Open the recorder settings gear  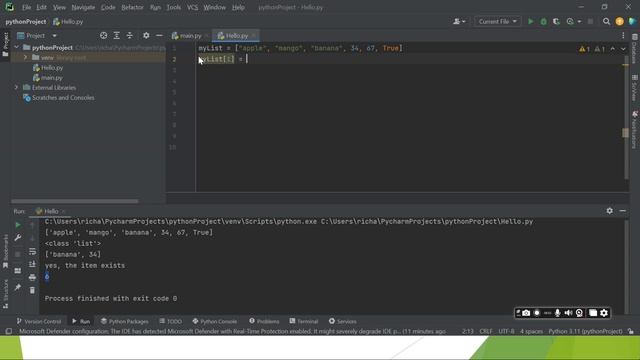pos(604,313)
